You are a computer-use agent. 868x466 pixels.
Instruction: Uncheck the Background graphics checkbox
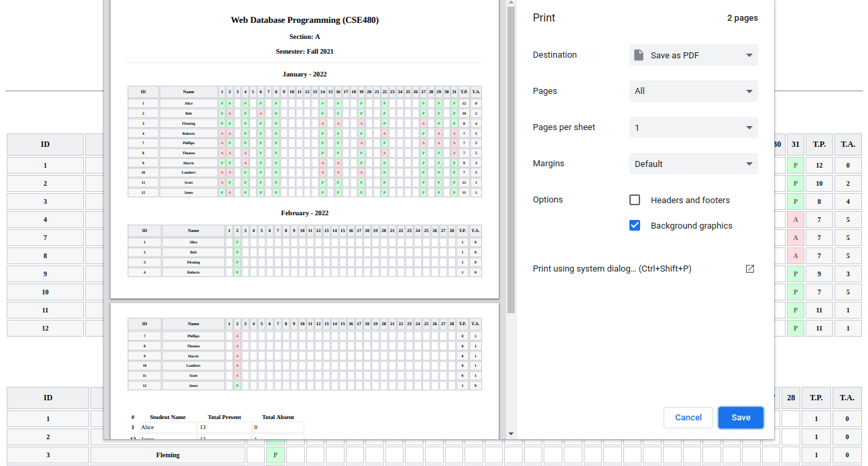point(635,225)
